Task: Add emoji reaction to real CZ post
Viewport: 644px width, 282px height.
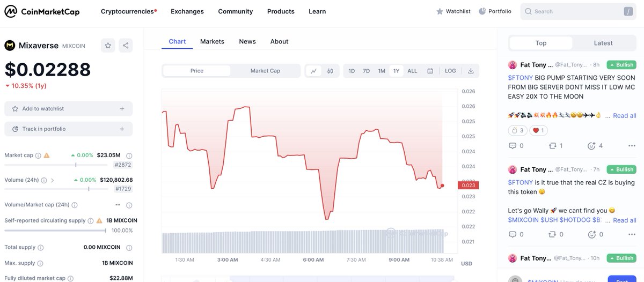Action: tap(595, 234)
